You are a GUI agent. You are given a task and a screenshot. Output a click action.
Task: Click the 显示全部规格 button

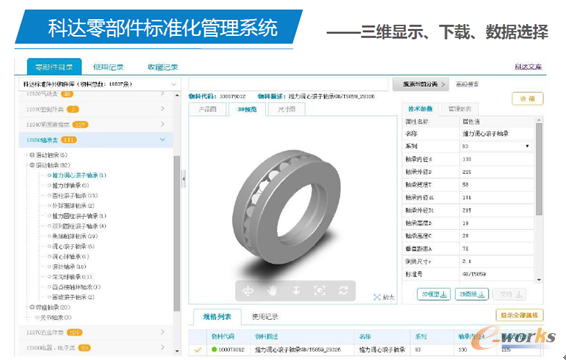click(x=519, y=315)
